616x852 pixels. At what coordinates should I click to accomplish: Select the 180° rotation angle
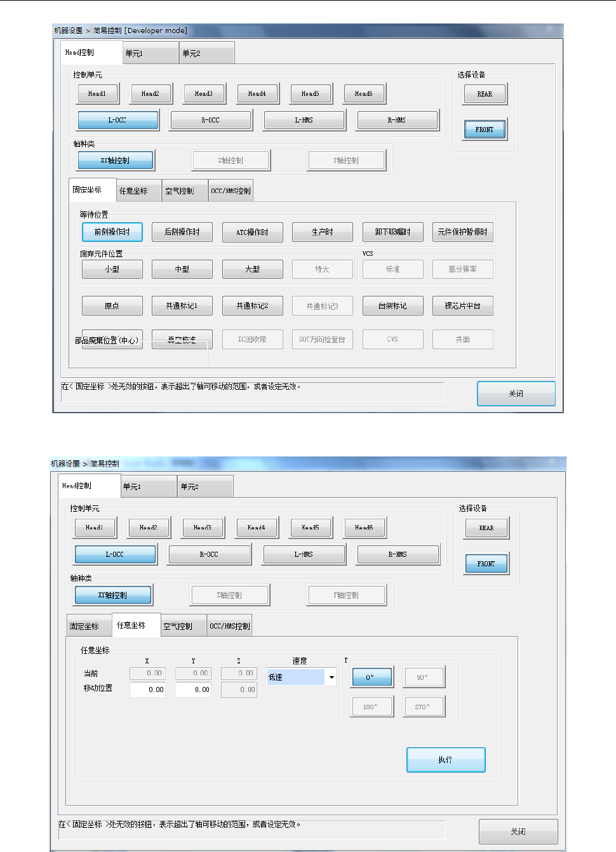tap(372, 707)
